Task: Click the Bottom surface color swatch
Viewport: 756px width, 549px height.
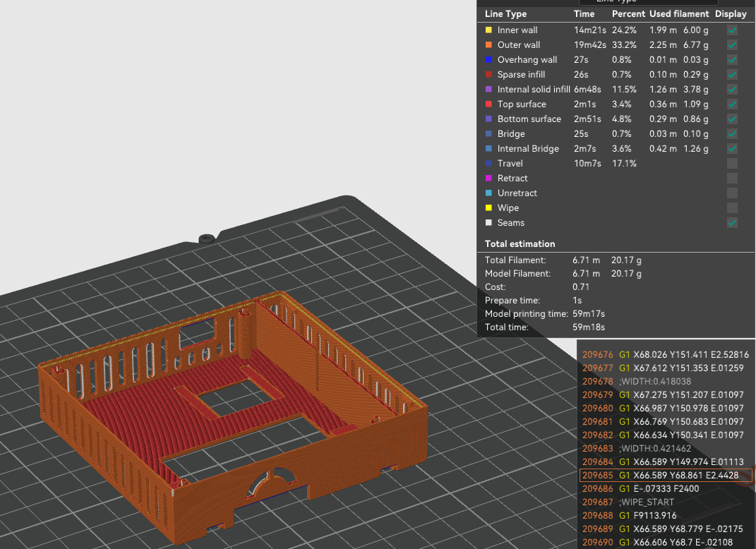Action: (x=488, y=119)
